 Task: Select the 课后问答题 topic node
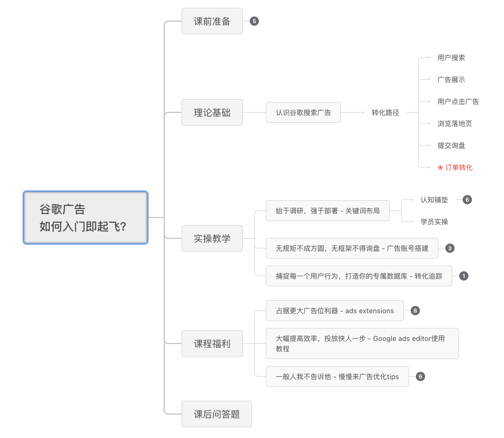(216, 414)
